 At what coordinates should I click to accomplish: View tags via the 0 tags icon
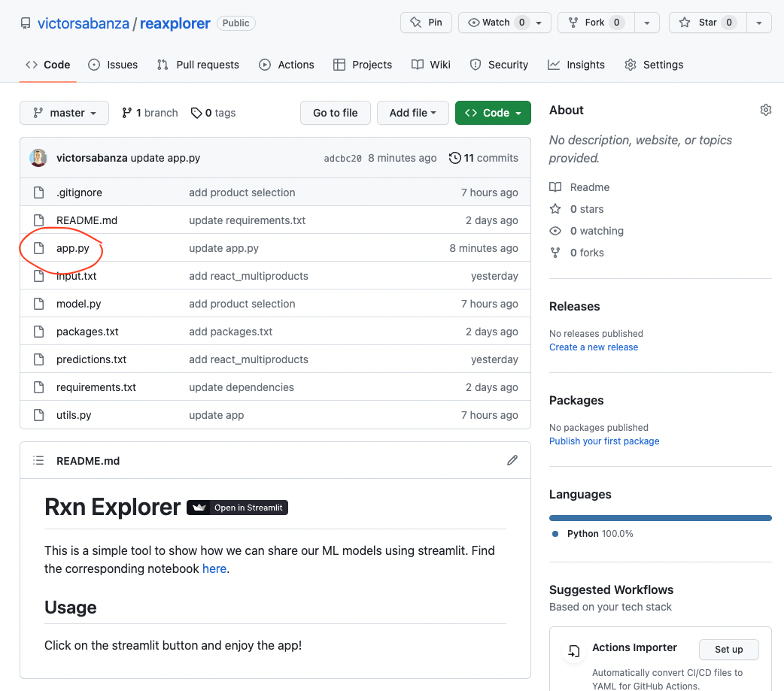196,113
